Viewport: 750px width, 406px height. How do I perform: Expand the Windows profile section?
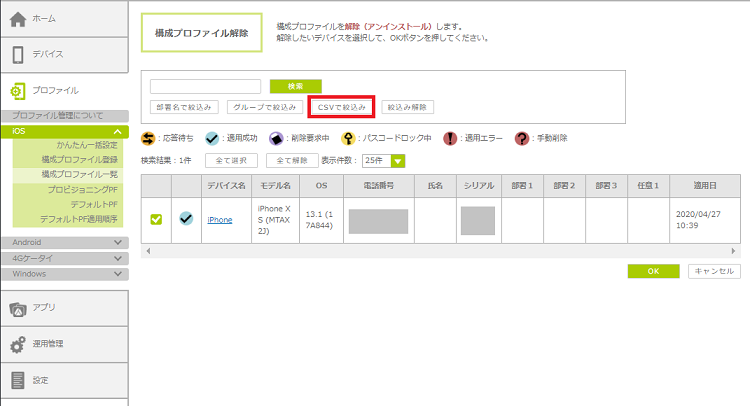click(x=118, y=273)
